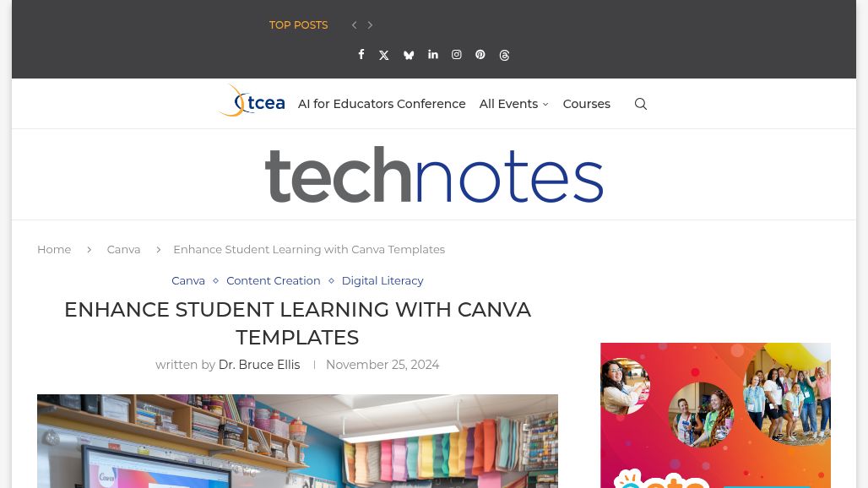The width and height of the screenshot is (868, 488).
Task: Open the Instagram social icon
Action: (457, 55)
